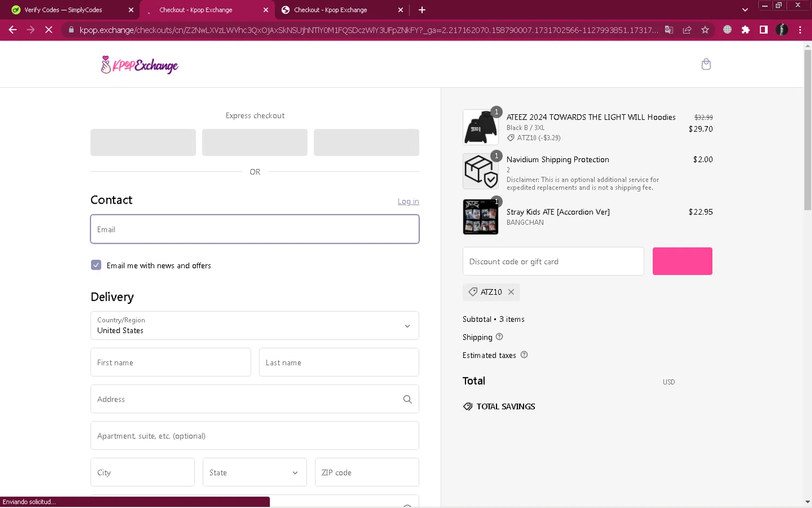Click the translate page icon
Viewport: 812px width, 508px height.
coord(669,30)
